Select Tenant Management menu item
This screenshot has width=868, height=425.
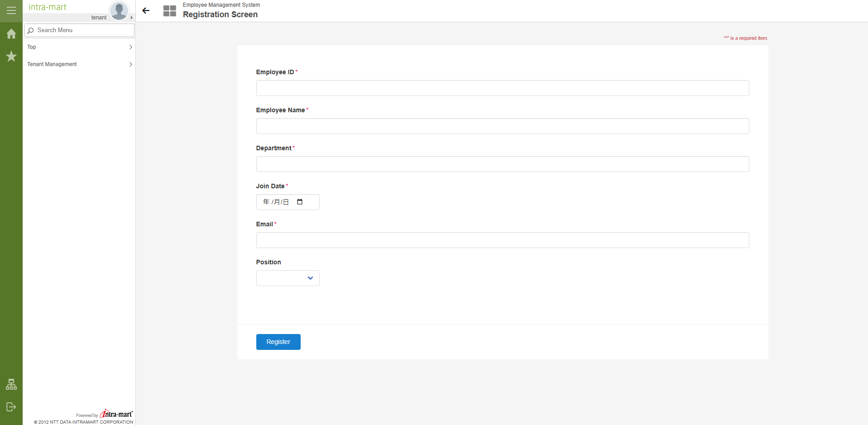pos(52,64)
